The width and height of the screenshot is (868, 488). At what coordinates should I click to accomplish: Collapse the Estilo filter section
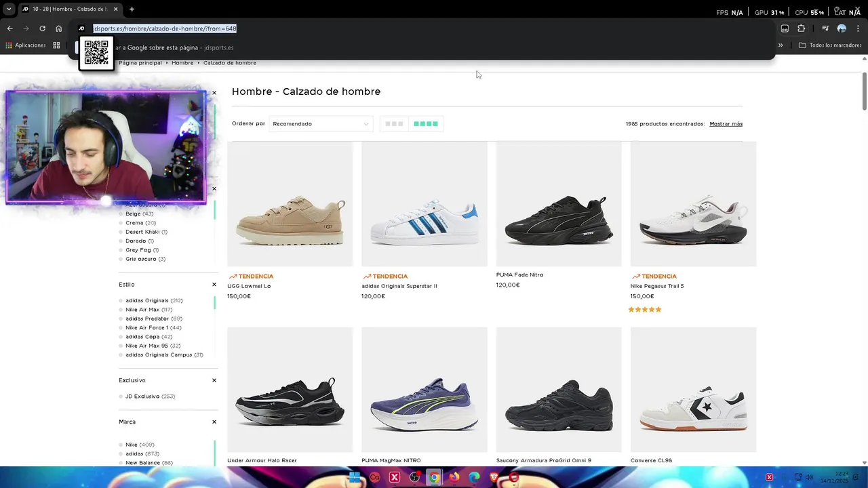click(214, 285)
